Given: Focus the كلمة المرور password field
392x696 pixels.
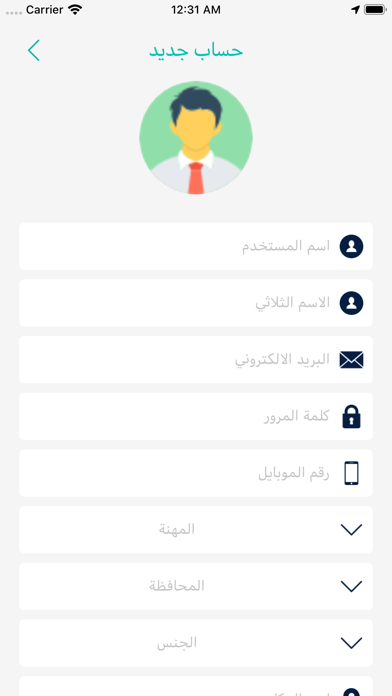Looking at the screenshot, I should (196, 416).
